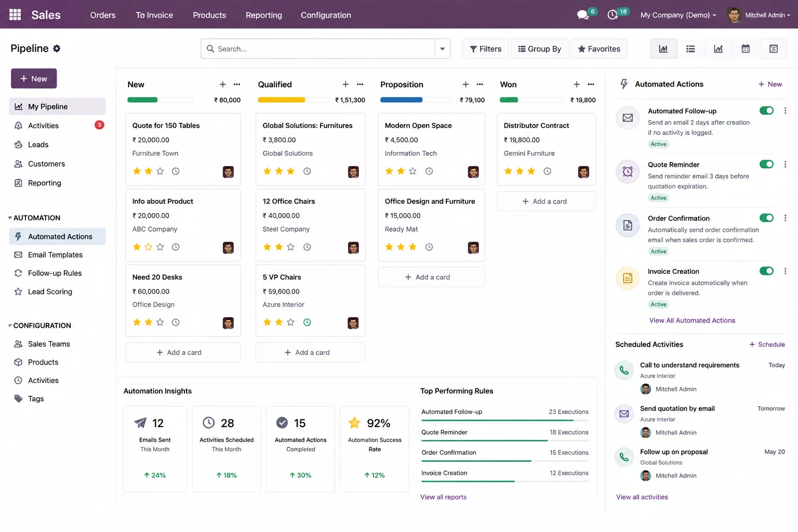Click activity clock on Quote for 150 Tables card
Viewport: 798px width, 532px height.
point(176,171)
